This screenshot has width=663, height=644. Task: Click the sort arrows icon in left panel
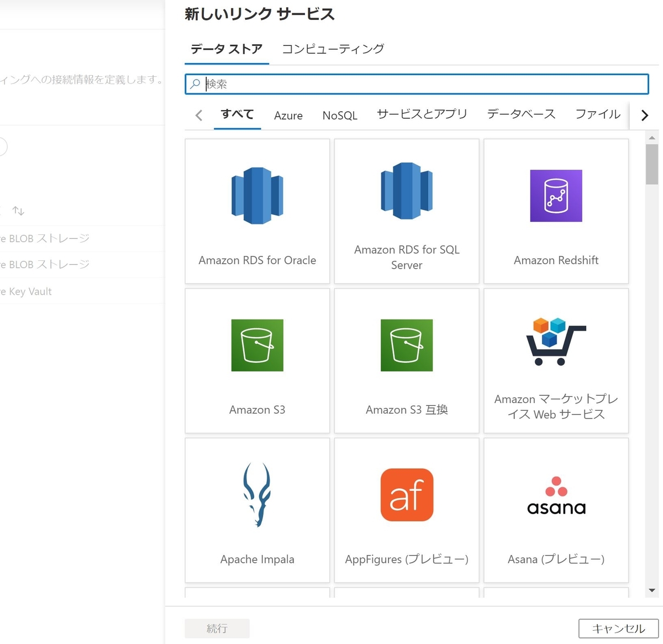pyautogui.click(x=18, y=211)
